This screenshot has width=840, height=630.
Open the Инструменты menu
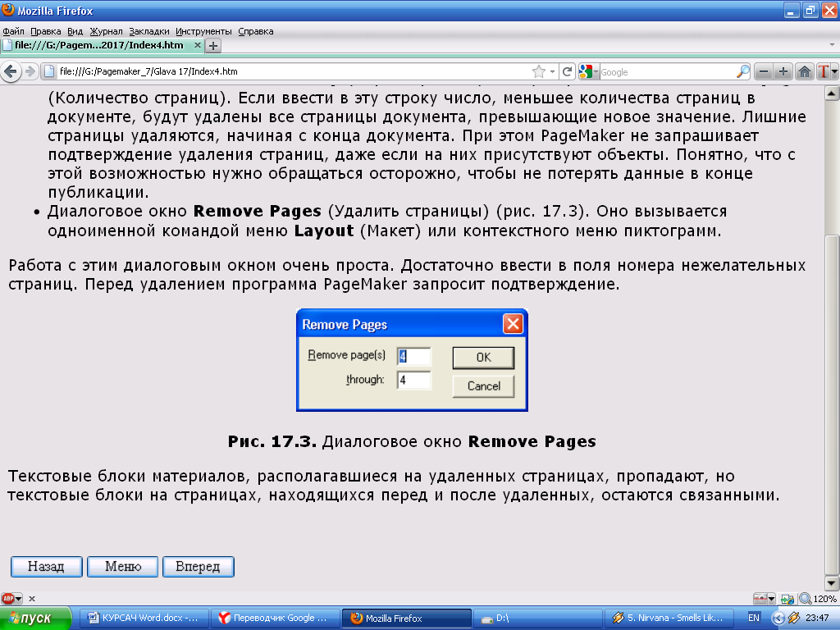point(203,31)
